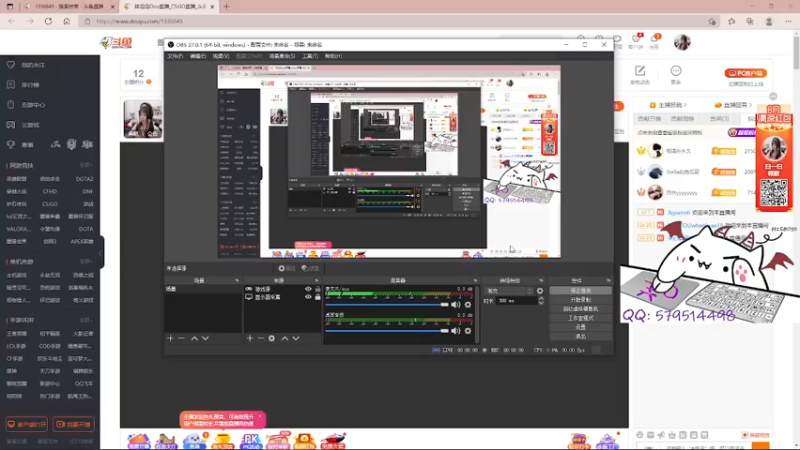
Task: Click the trophy icon in Douyu left sidebar
Action: coord(11,145)
